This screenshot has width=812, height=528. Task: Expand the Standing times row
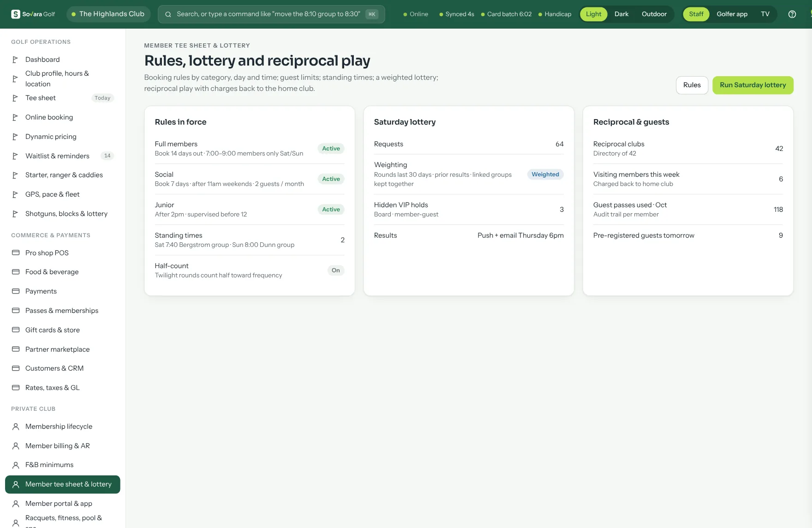click(250, 240)
